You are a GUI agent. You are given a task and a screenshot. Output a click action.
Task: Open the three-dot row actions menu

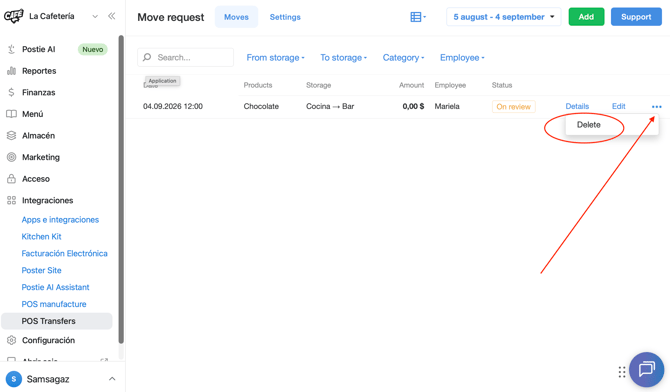pyautogui.click(x=657, y=106)
